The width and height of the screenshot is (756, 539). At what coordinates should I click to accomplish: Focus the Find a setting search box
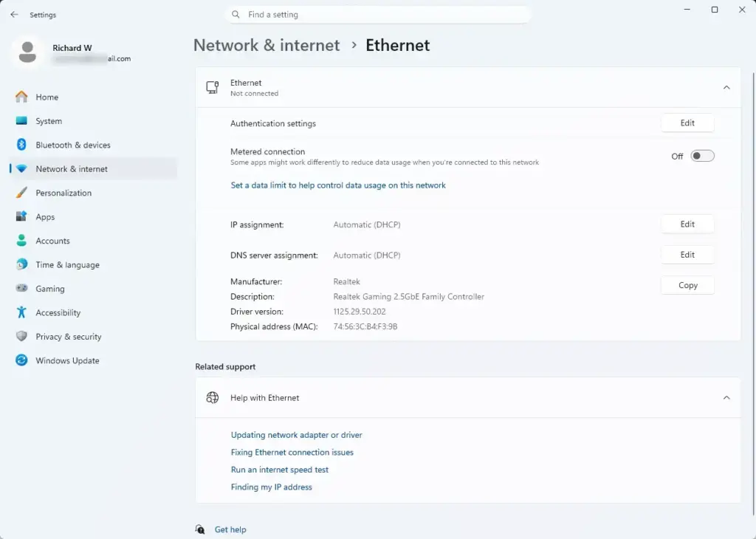(378, 15)
